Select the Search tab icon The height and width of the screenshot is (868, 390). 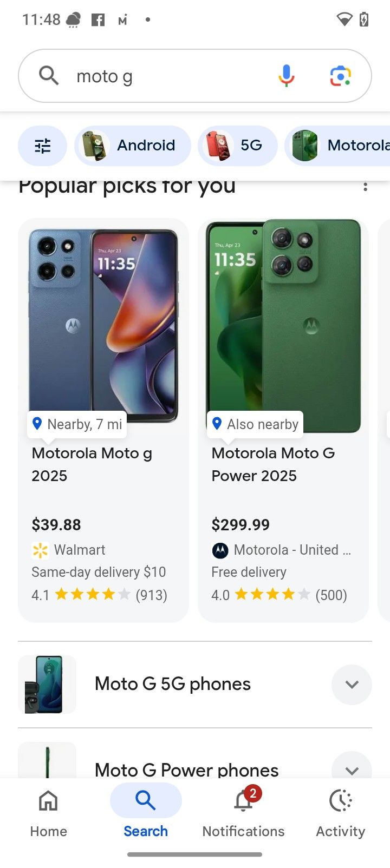(146, 801)
